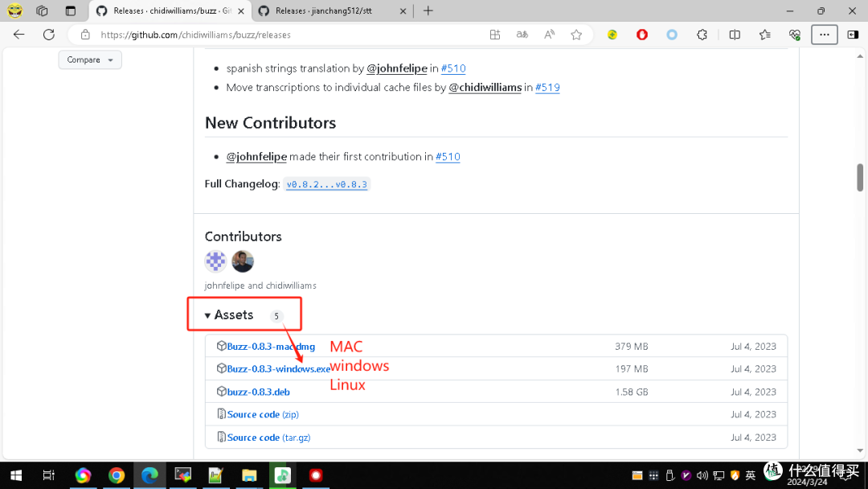Open the Extensions puzzle-piece menu
The height and width of the screenshot is (489, 868).
click(x=702, y=35)
